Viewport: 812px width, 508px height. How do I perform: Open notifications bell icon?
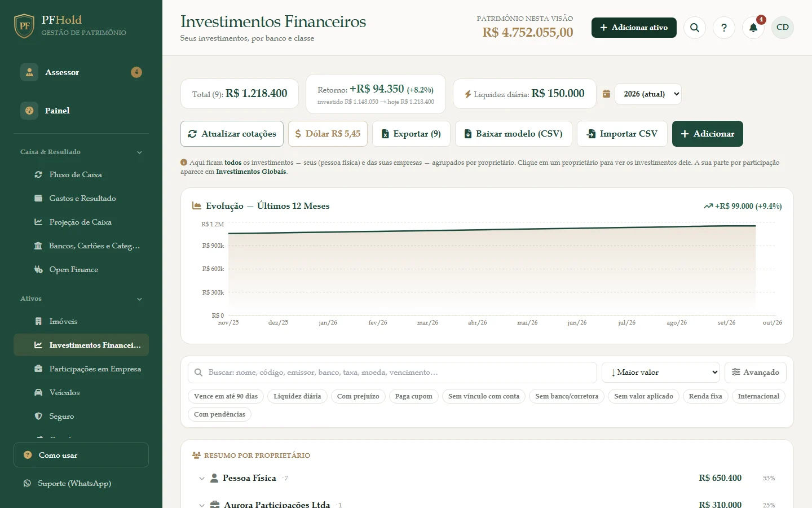753,28
